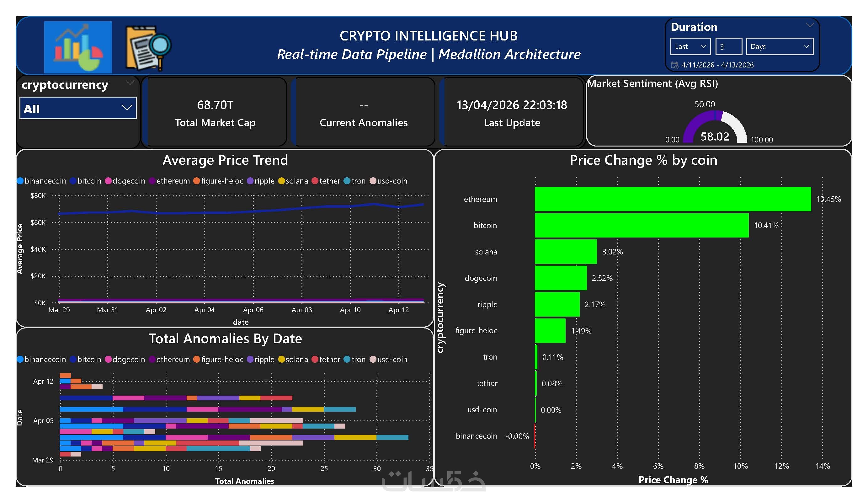Click the duration number input showing 3

[728, 46]
